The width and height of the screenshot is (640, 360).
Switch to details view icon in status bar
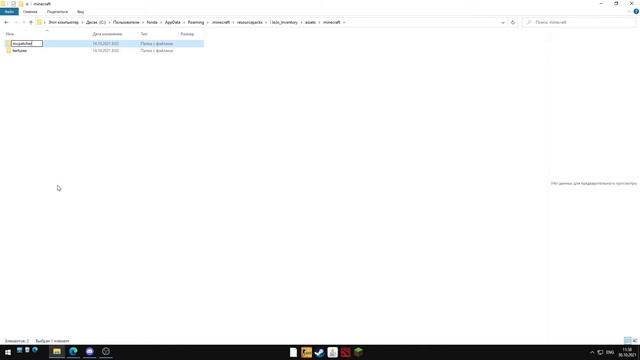tap(627, 340)
